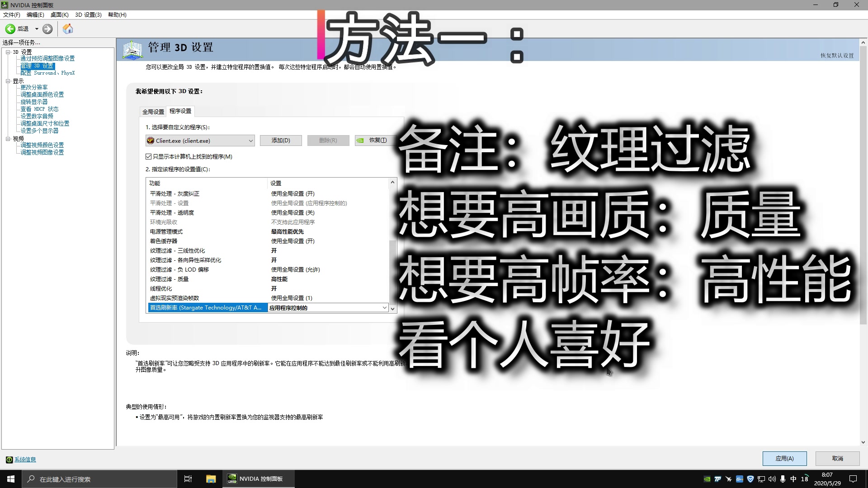This screenshot has width=868, height=488.
Task: Open the 编辑(E) menu
Action: pos(35,14)
